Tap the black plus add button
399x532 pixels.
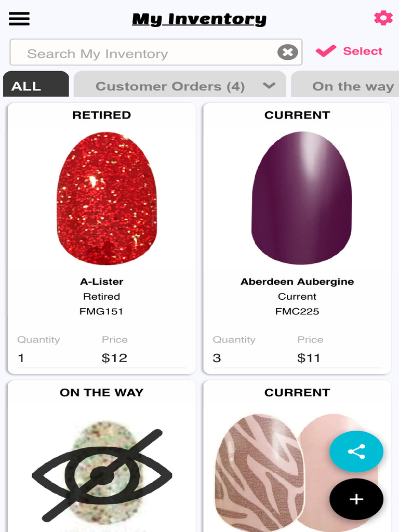click(x=356, y=499)
